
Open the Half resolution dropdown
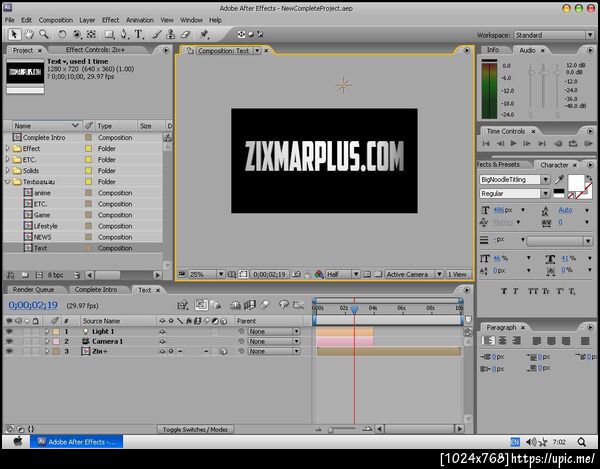point(343,274)
